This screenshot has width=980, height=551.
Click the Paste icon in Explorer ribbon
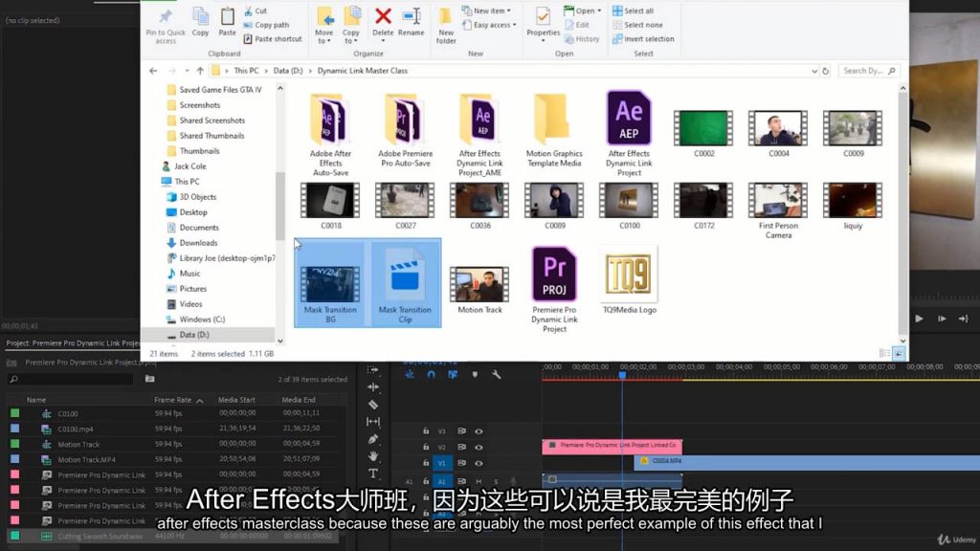228,17
